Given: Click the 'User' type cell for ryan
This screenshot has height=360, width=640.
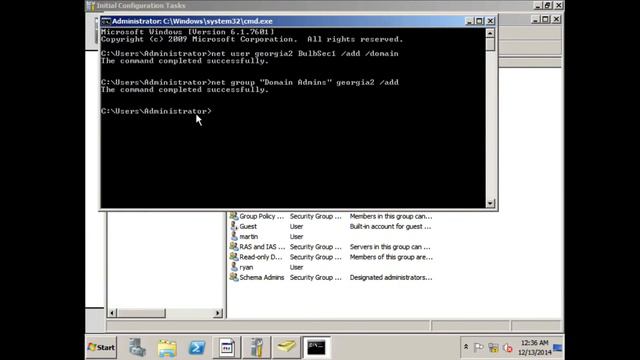Looking at the screenshot, I should (x=296, y=267).
